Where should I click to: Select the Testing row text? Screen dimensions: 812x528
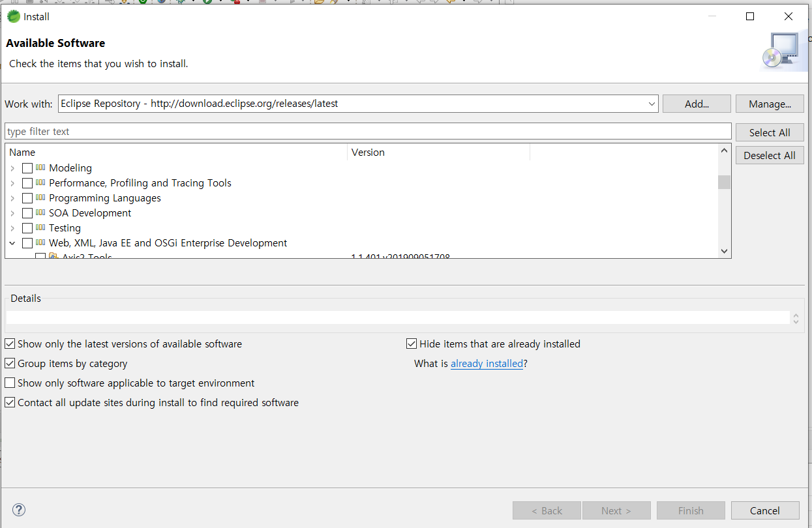coord(65,228)
